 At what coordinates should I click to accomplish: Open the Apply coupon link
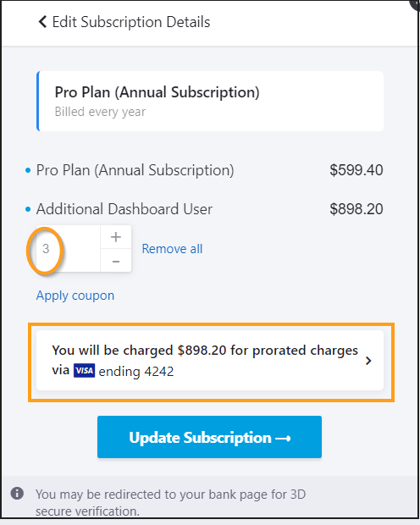click(75, 296)
